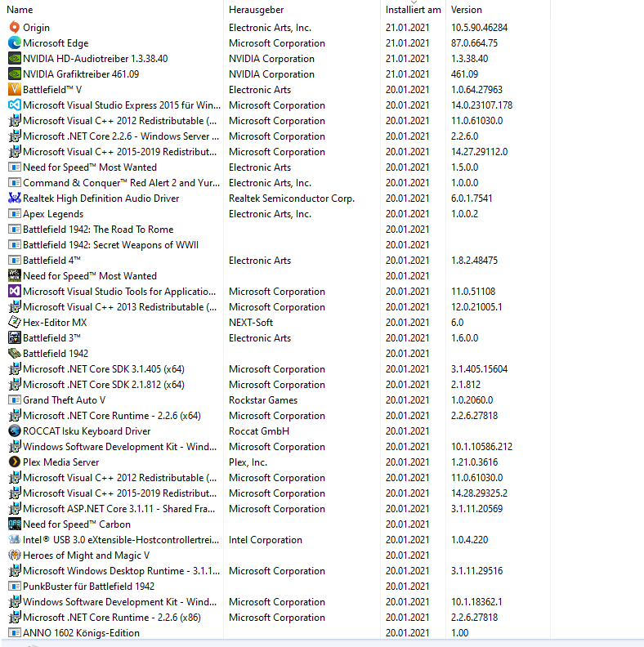Click the Intel USB 3.0 driver icon
The image size is (644, 647).
(15, 540)
